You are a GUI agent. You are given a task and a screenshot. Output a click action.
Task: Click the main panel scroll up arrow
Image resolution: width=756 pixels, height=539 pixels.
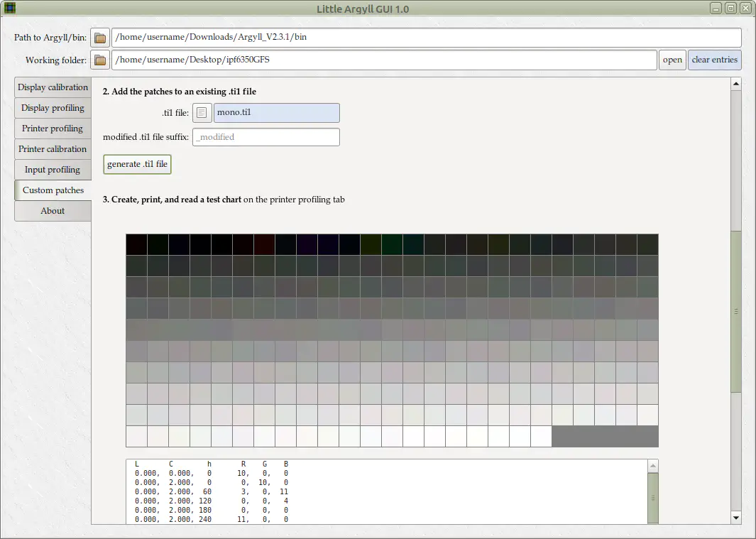[735, 84]
